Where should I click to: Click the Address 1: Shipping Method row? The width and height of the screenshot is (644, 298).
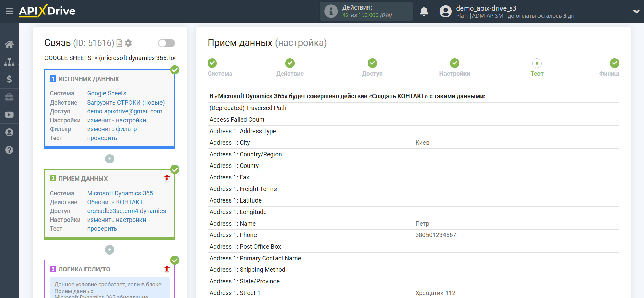pyautogui.click(x=413, y=270)
